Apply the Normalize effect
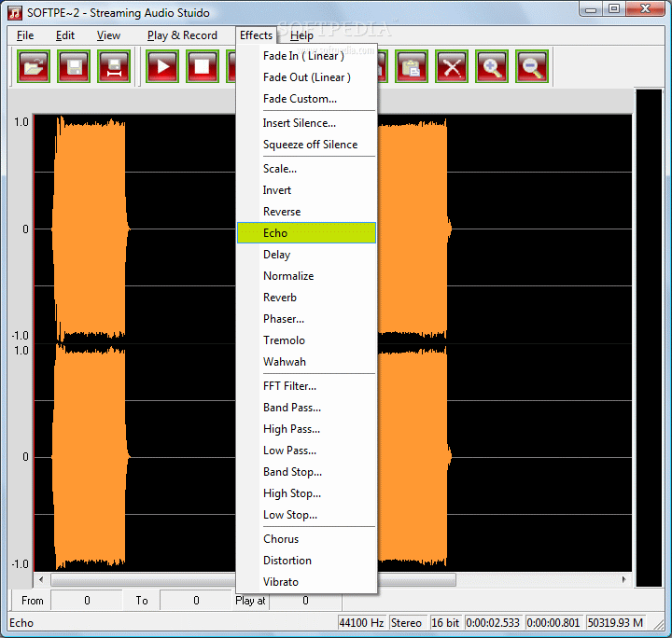Viewport: 672px width, 638px height. click(306, 276)
